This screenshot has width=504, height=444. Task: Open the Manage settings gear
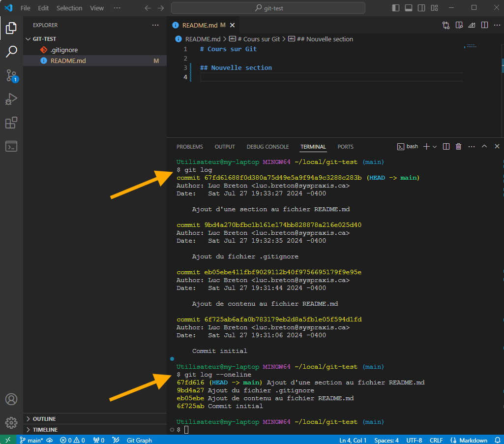[11, 422]
